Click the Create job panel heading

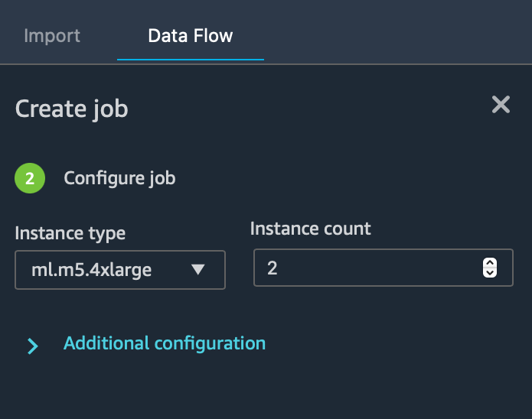pos(72,109)
